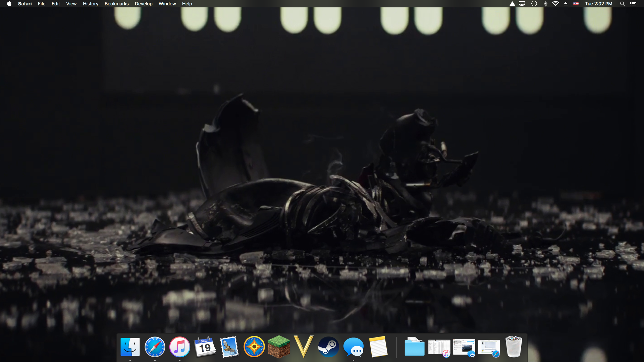The image size is (644, 362).
Task: Open the Help menu
Action: tap(187, 4)
